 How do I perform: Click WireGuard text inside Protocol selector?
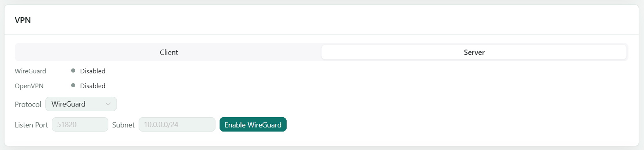pos(68,104)
